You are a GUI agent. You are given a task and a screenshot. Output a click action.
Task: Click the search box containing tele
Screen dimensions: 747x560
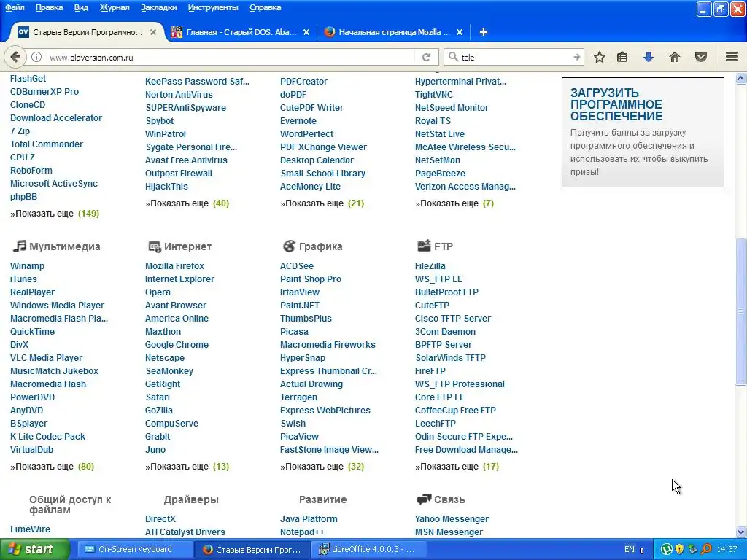pyautogui.click(x=514, y=57)
